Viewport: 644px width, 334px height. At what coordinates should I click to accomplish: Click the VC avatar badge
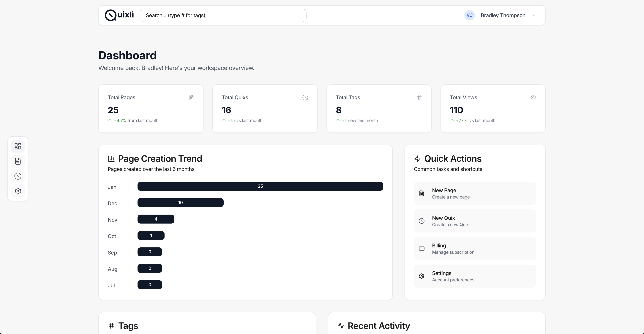pyautogui.click(x=469, y=15)
